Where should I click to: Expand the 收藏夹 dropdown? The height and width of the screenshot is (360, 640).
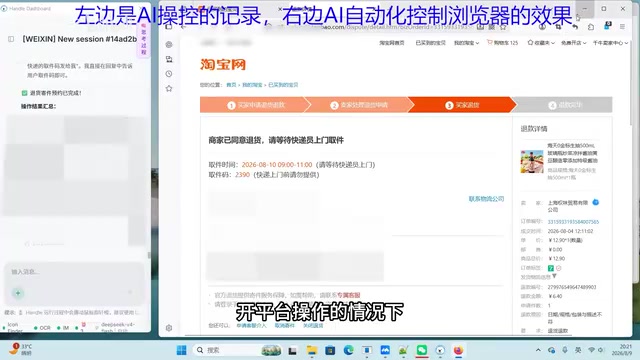pyautogui.click(x=541, y=42)
